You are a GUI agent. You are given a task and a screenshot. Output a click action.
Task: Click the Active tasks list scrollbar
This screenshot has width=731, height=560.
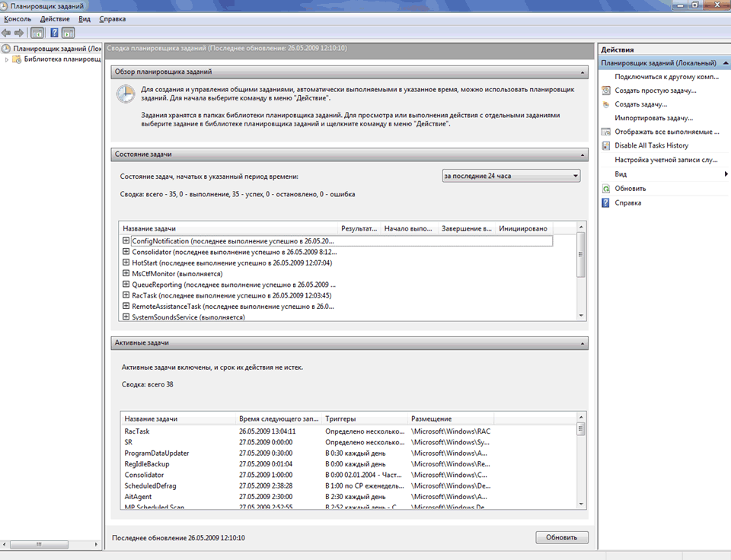point(582,464)
